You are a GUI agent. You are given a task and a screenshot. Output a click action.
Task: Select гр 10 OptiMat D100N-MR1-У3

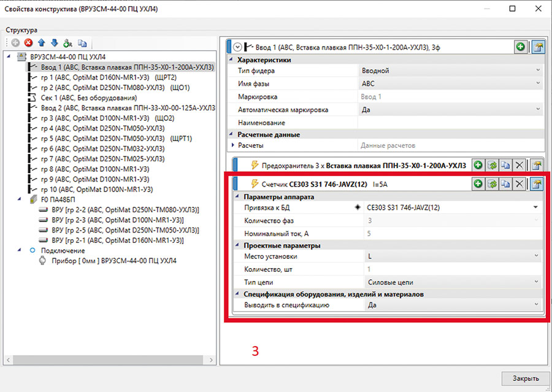[x=97, y=189]
